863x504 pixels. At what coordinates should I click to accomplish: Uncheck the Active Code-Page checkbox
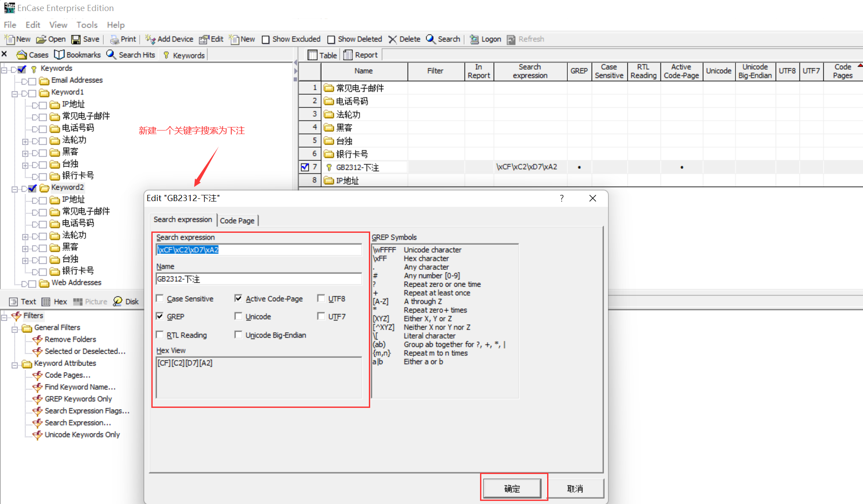[238, 299]
